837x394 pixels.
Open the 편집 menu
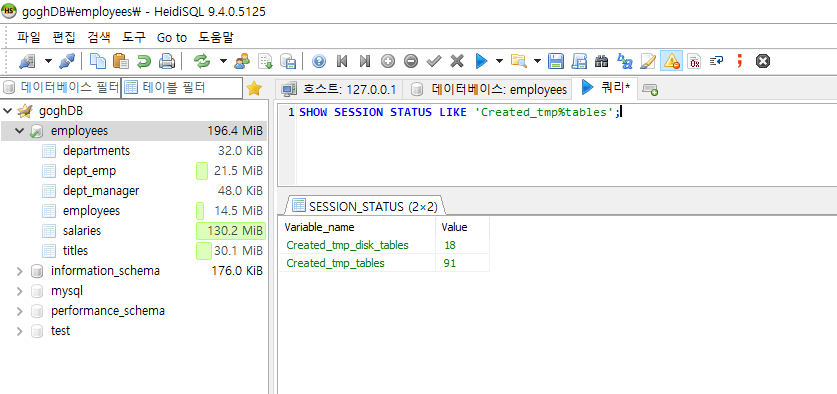(x=64, y=38)
